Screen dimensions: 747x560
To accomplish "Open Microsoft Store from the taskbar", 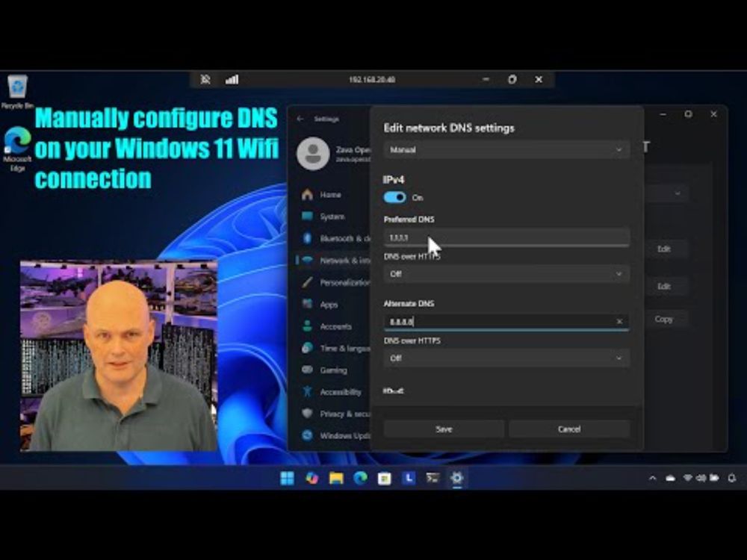I will tap(385, 478).
